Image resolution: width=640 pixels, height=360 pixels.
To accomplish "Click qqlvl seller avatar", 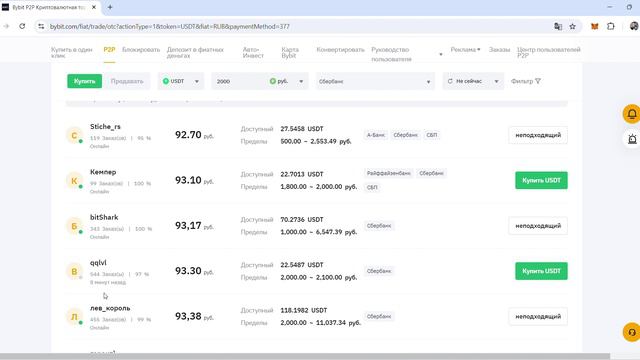I will 74,271.
